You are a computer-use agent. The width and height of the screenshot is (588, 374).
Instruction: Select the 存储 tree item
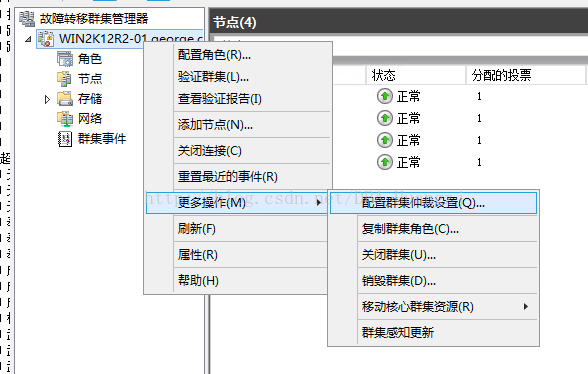tap(90, 99)
